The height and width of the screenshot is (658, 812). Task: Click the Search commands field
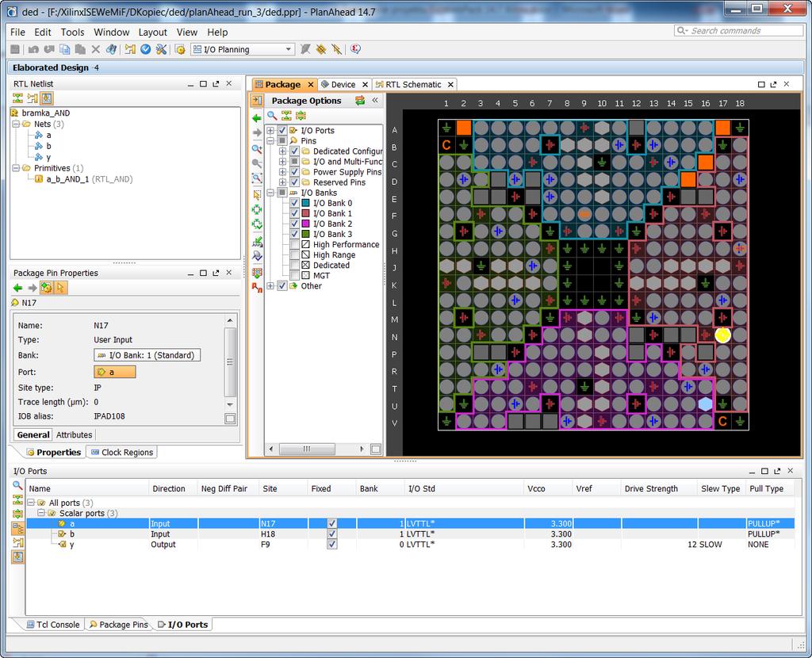[738, 31]
